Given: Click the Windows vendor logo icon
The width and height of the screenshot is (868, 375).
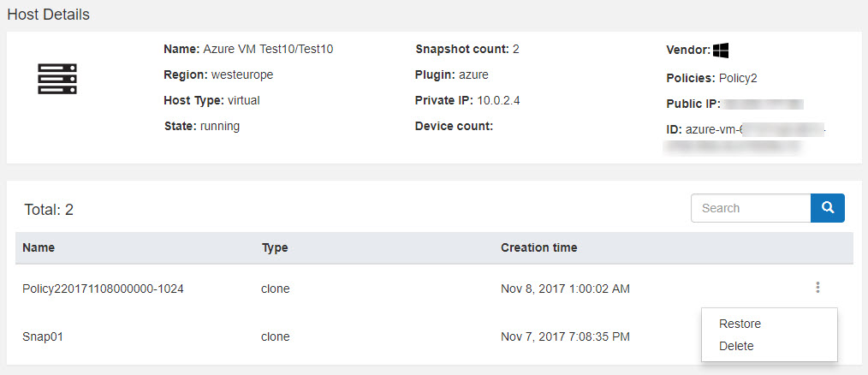Looking at the screenshot, I should (x=720, y=51).
